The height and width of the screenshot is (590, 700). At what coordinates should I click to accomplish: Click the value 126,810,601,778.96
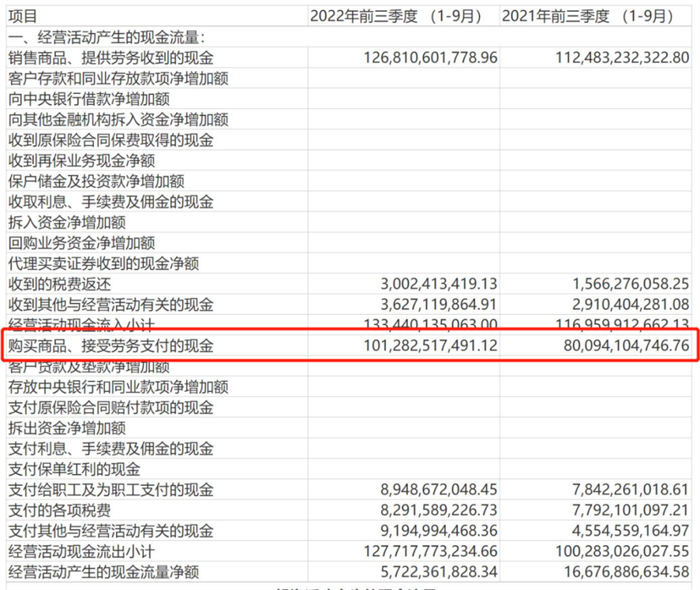coord(430,58)
